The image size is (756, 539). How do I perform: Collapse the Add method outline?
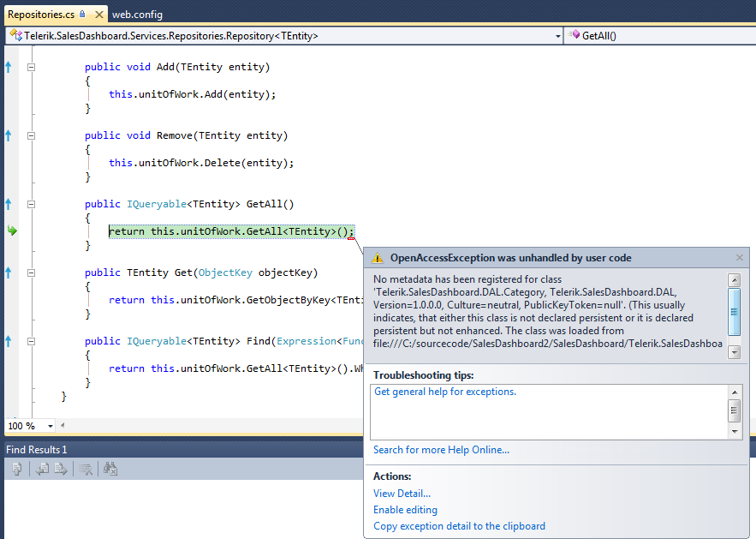(x=32, y=67)
